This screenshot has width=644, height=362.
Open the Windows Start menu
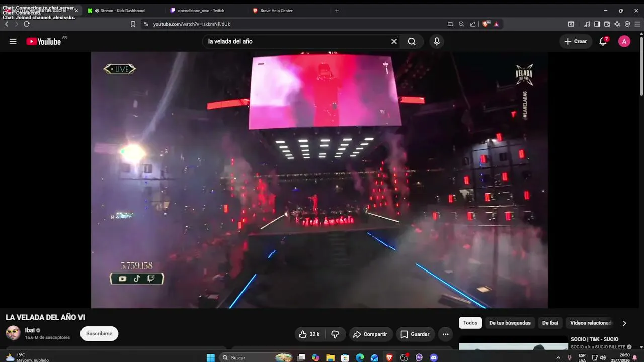click(x=211, y=357)
